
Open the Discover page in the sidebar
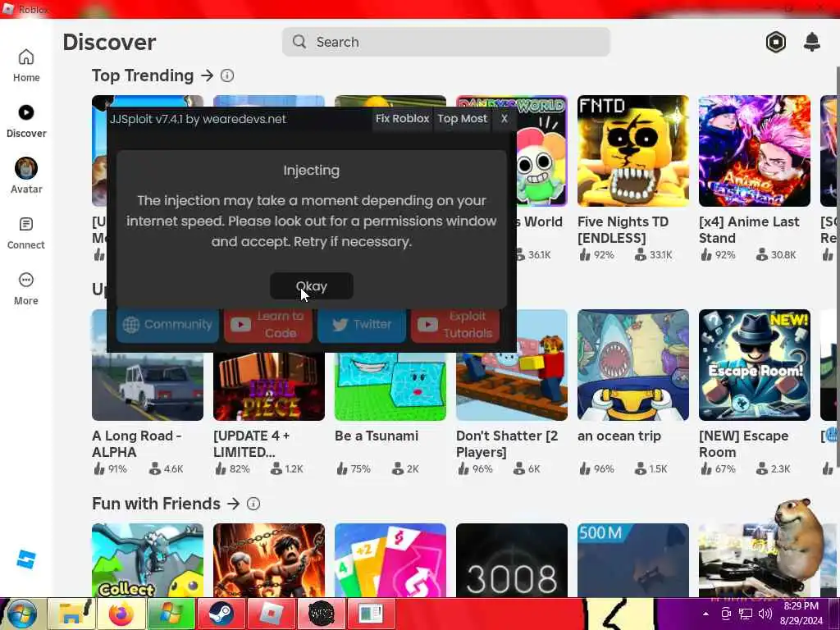(25, 121)
